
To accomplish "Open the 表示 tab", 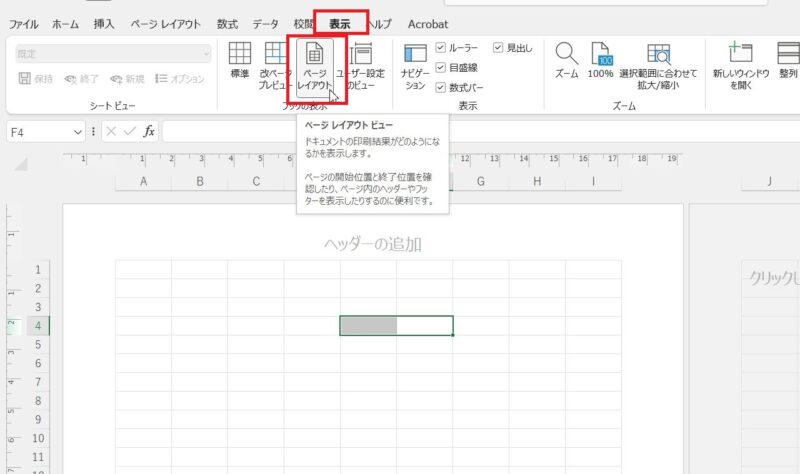I will pyautogui.click(x=340, y=24).
